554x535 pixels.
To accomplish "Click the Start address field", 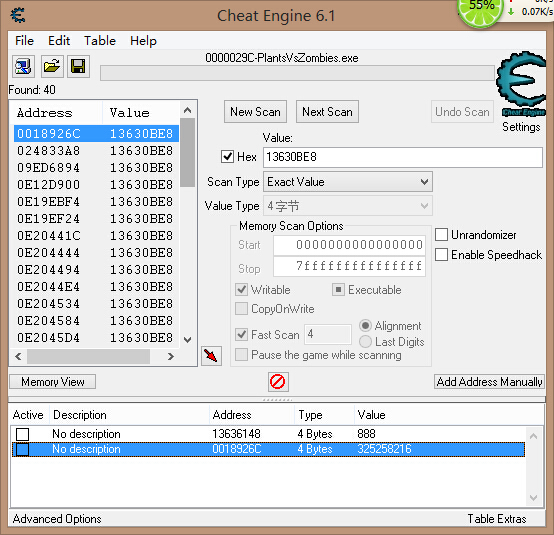I will click(349, 245).
